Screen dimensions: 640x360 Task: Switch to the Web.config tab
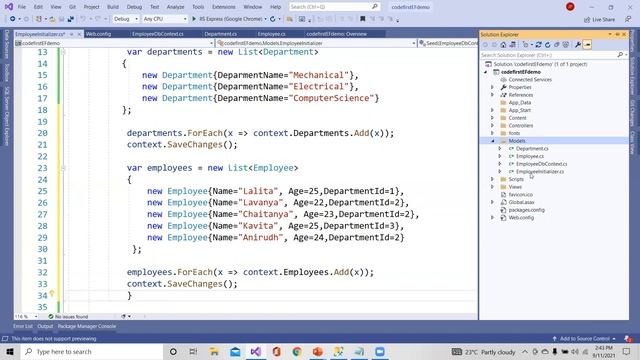coord(98,34)
